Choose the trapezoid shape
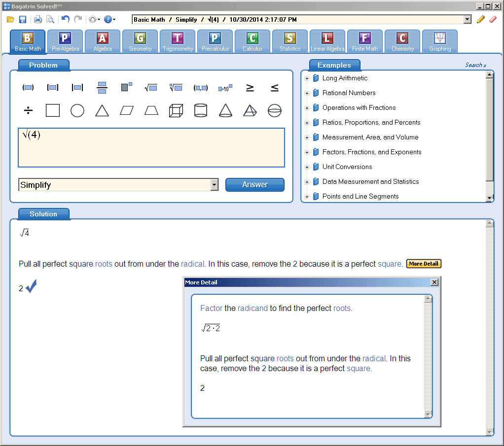The width and height of the screenshot is (504, 446). 151,111
